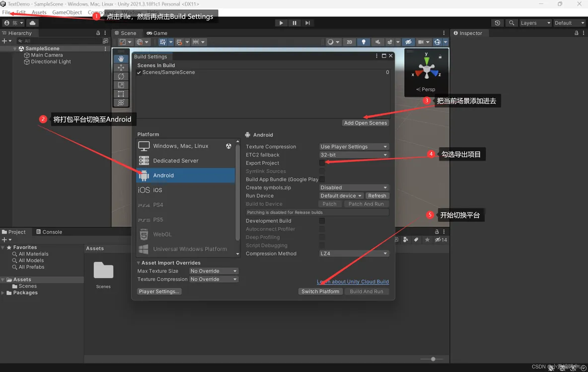
Task: Open Undo History icon
Action: point(497,23)
